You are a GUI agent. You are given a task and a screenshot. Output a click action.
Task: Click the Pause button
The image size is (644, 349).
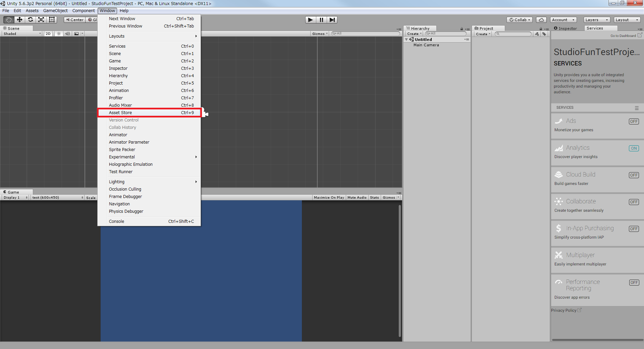(321, 20)
